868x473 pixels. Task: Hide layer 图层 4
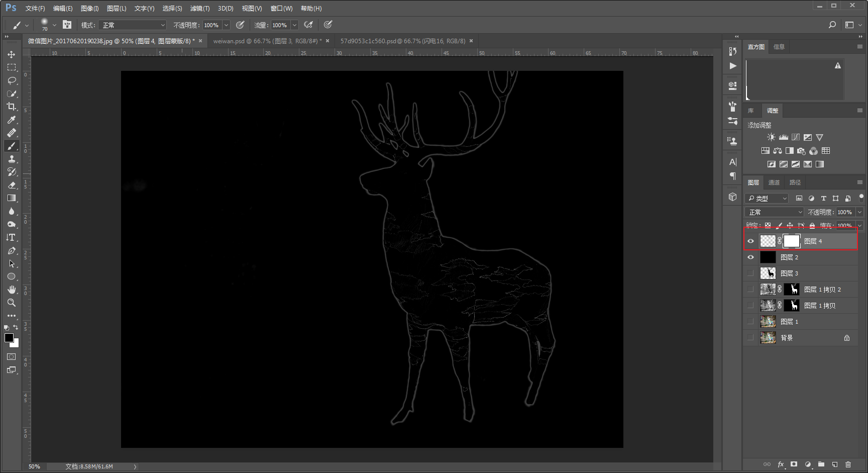tap(750, 241)
